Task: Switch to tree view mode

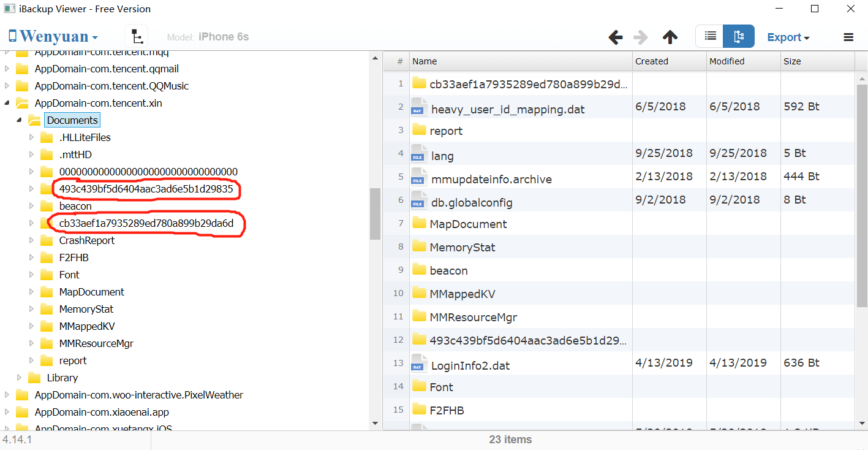Action: [739, 36]
